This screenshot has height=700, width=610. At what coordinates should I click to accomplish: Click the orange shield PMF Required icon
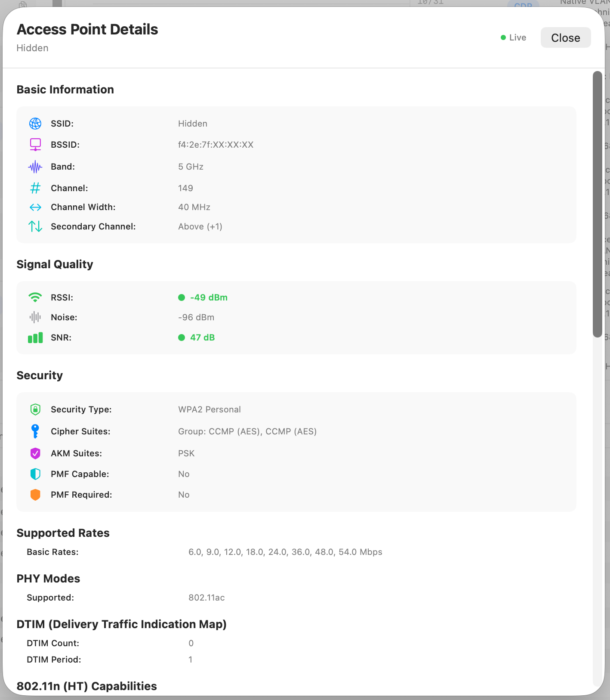pyautogui.click(x=35, y=495)
